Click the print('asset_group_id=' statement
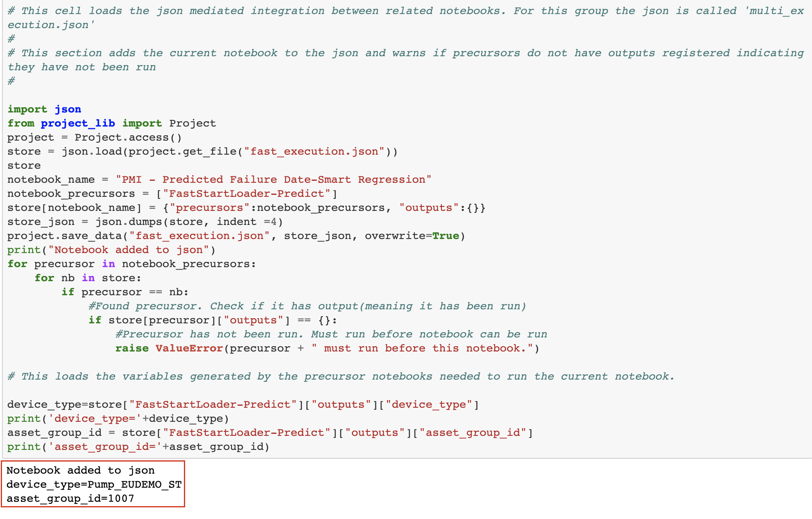This screenshot has width=812, height=519. (x=138, y=447)
